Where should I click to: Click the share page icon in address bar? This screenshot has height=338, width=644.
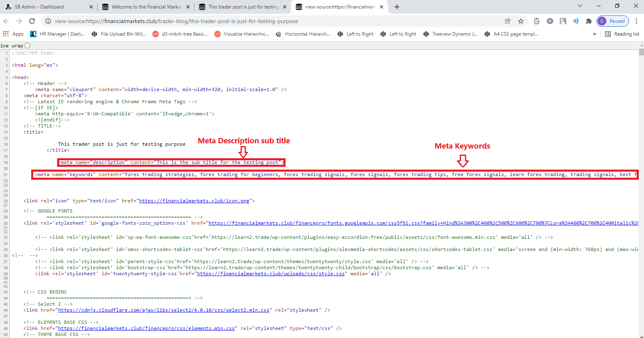508,21
